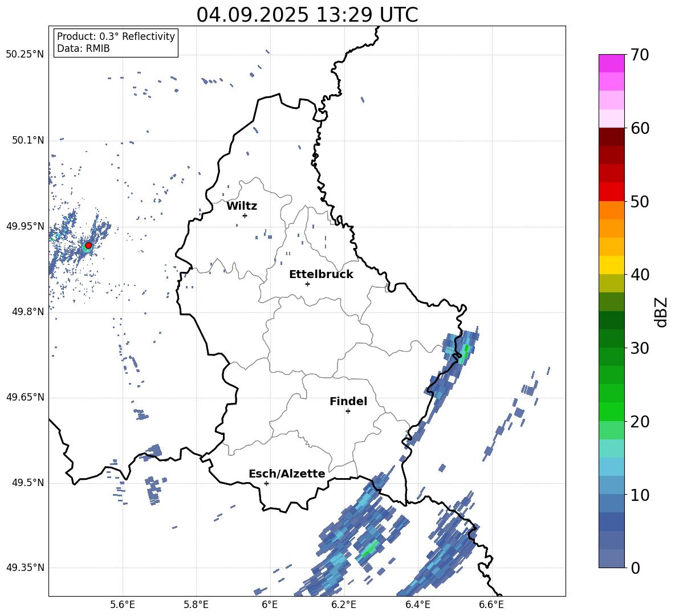Click the 6.6°E longitude label
Image resolution: width=675 pixels, height=616 pixels.
click(491, 605)
